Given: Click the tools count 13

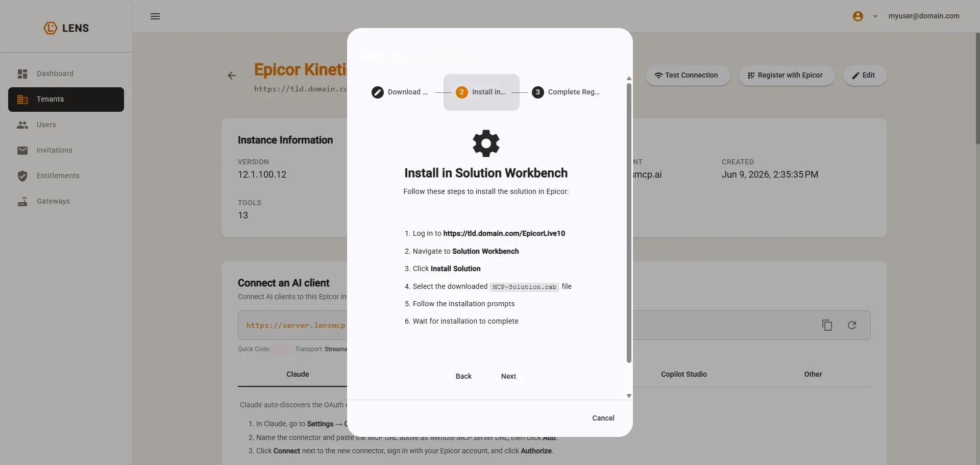Looking at the screenshot, I should click(x=243, y=215).
